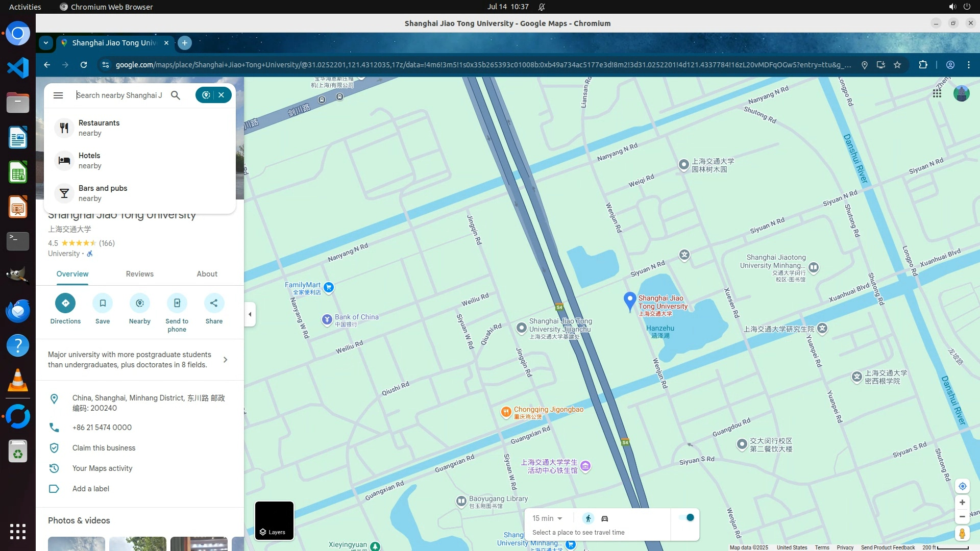
Task: Click the Share icon
Action: pyautogui.click(x=214, y=303)
